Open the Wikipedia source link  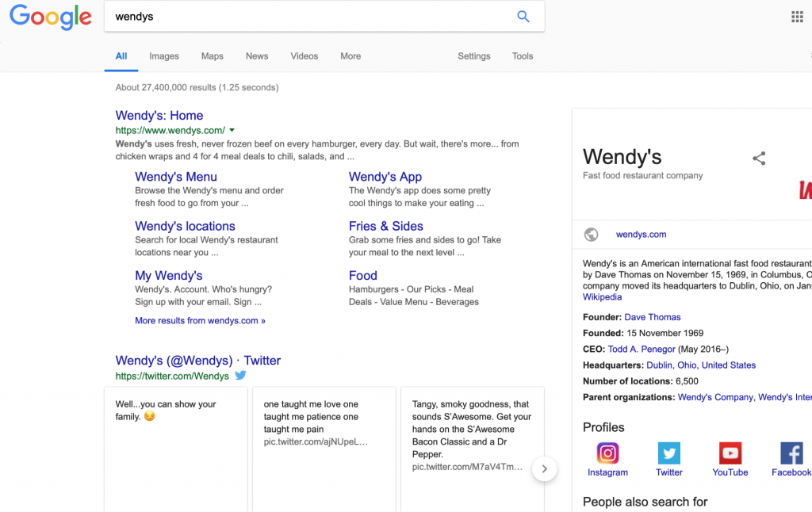pos(603,297)
